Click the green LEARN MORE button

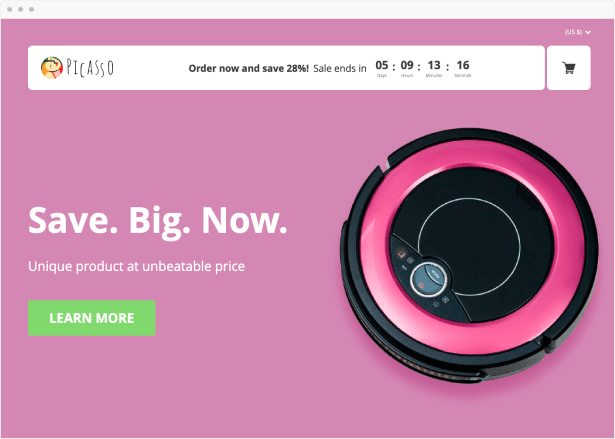pyautogui.click(x=91, y=318)
